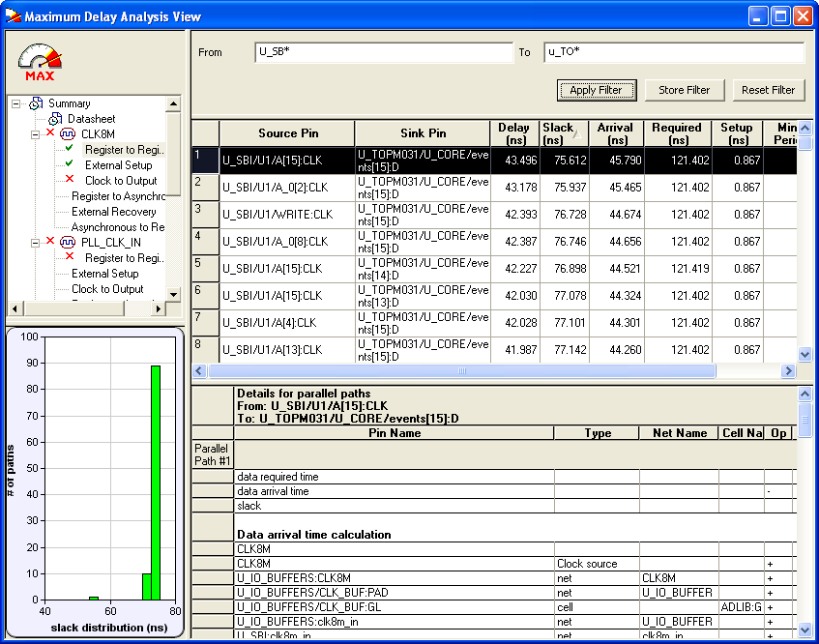The image size is (819, 644).
Task: Click the To filter input field
Action: pos(674,52)
